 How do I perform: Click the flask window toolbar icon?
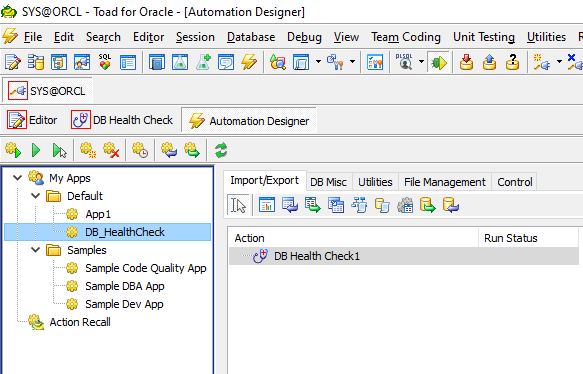[180, 62]
